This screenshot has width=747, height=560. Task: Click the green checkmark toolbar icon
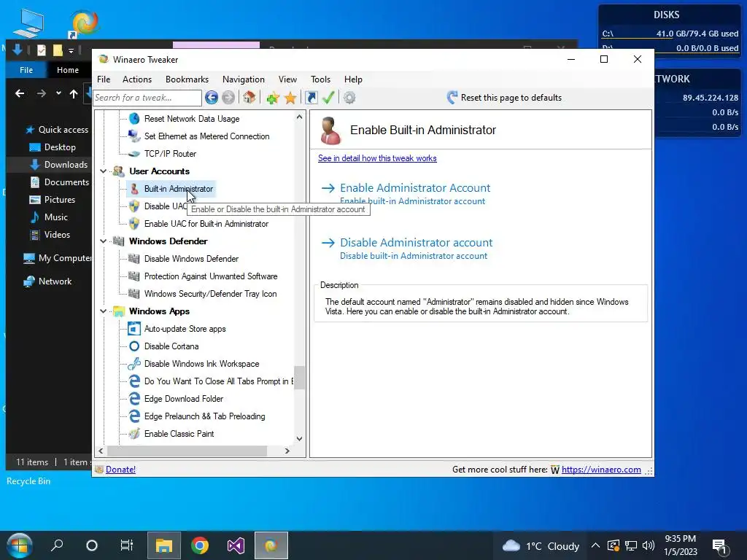tap(328, 98)
